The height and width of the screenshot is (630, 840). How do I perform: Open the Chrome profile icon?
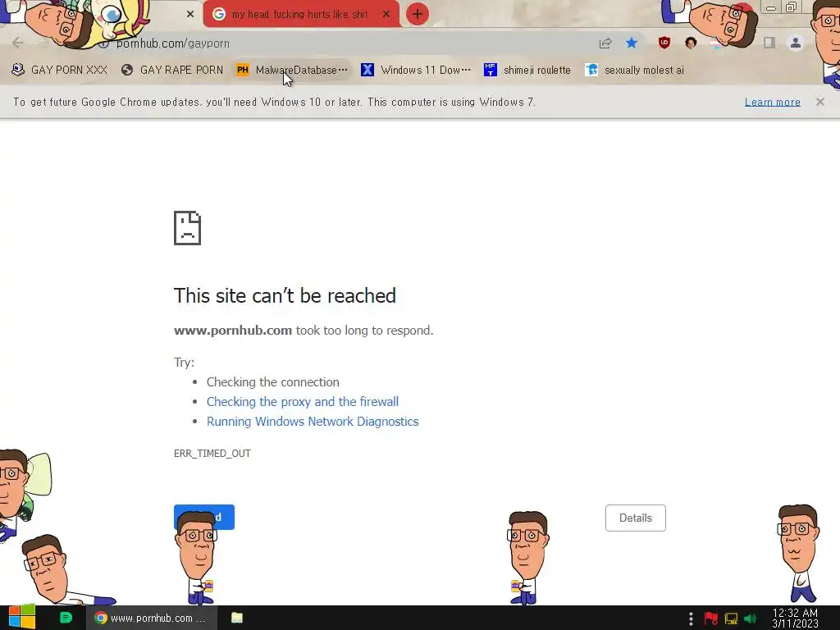click(x=796, y=43)
